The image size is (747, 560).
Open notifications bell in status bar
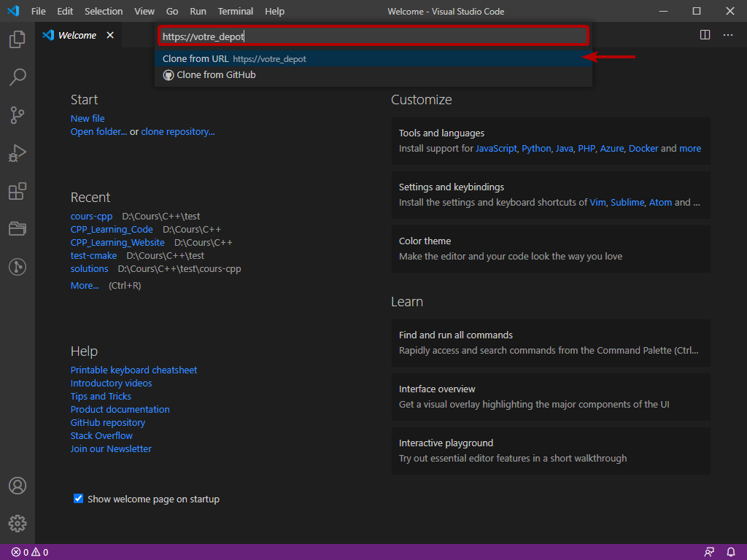[x=731, y=553]
